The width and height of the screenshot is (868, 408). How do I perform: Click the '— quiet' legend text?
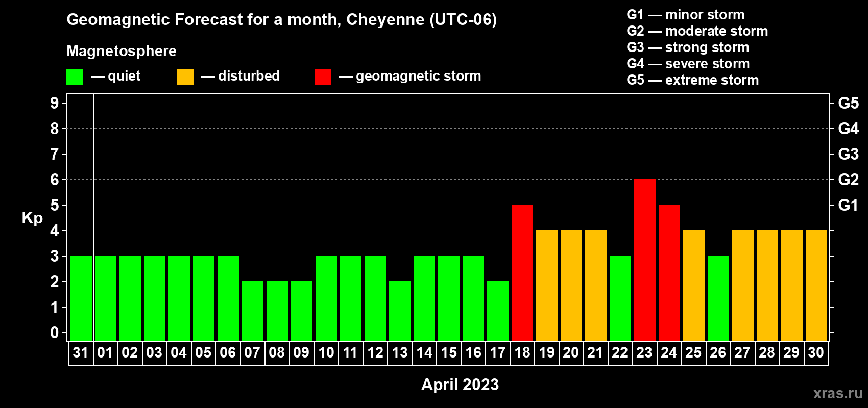click(115, 76)
